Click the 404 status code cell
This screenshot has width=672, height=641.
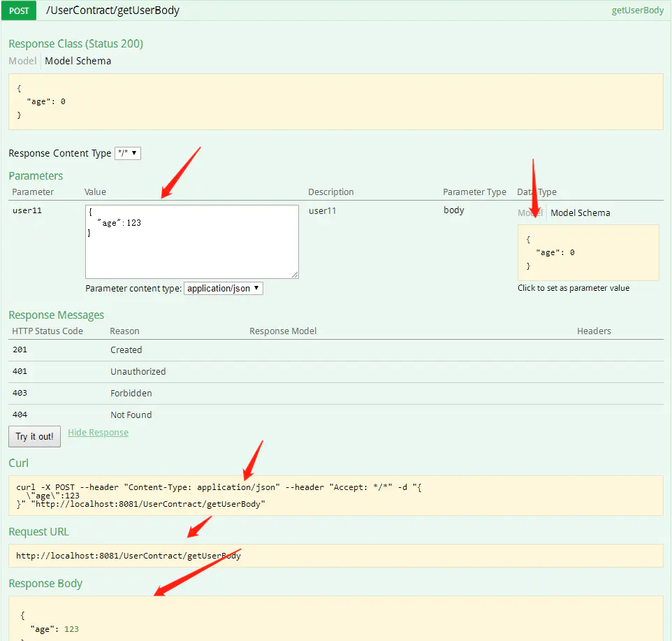[x=20, y=415]
